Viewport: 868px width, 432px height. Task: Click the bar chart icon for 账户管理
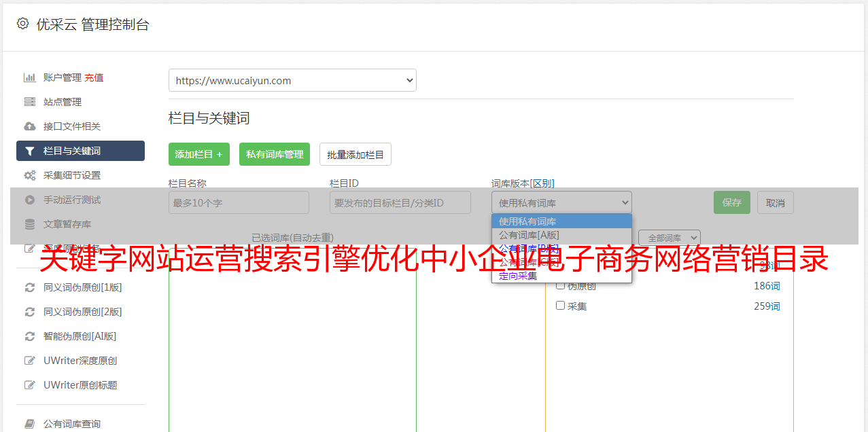[30, 77]
